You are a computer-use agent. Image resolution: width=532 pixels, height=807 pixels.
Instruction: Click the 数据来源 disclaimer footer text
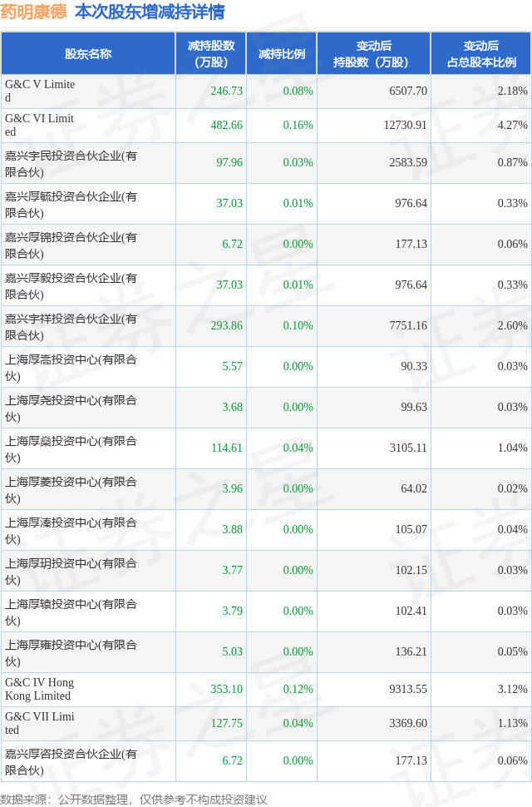[x=134, y=800]
